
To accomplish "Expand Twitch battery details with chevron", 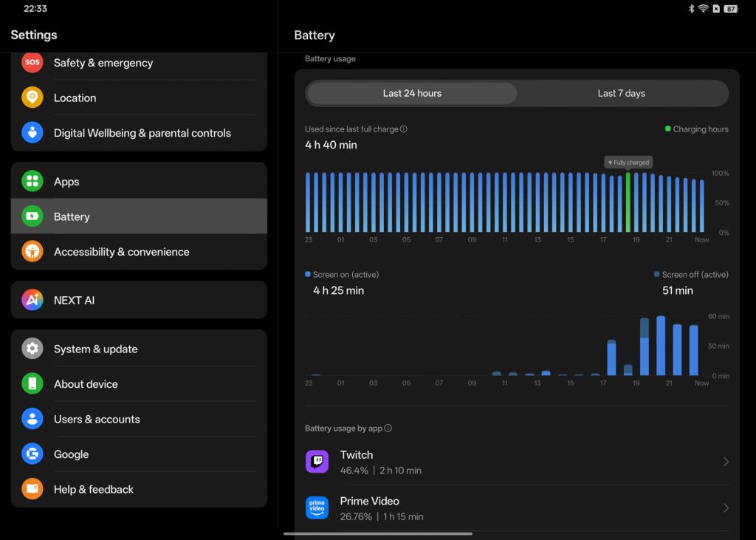I will 725,462.
